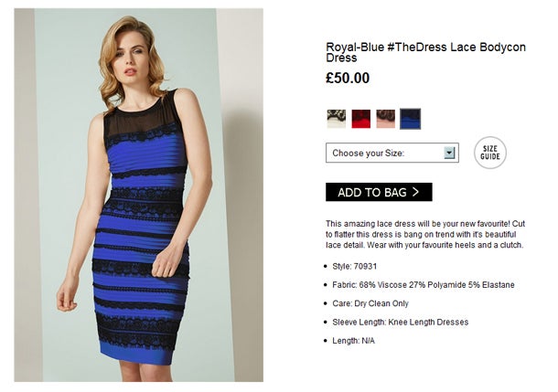Select the ivory and black lace colour swatch
Viewport: 558px width, 392px height.
pyautogui.click(x=336, y=119)
